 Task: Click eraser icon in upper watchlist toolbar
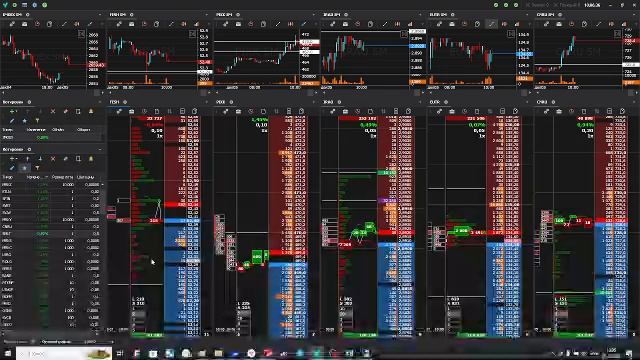65,111
